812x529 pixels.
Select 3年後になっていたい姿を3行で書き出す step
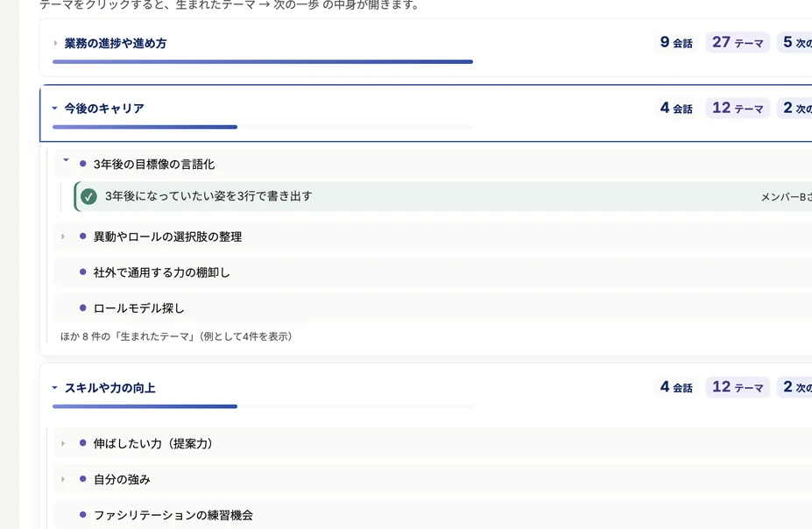pos(443,197)
